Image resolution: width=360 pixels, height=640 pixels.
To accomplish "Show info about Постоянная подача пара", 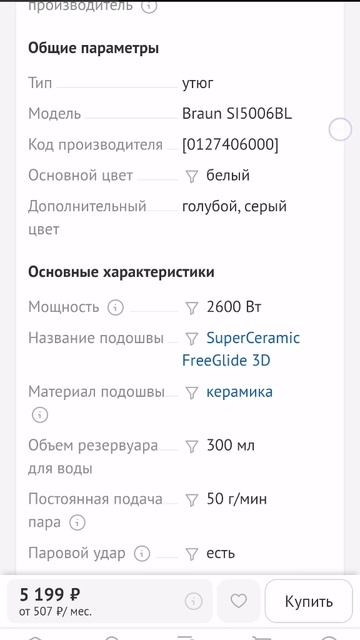I will (x=77, y=522).
